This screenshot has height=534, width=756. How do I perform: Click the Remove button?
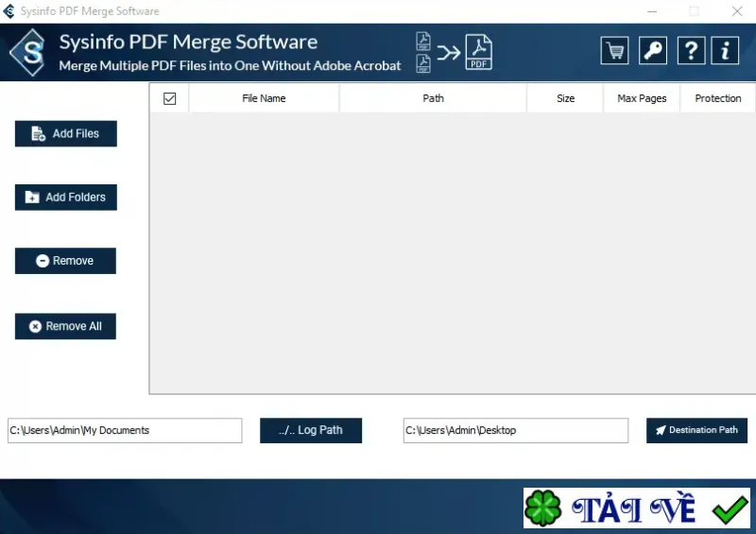click(65, 261)
